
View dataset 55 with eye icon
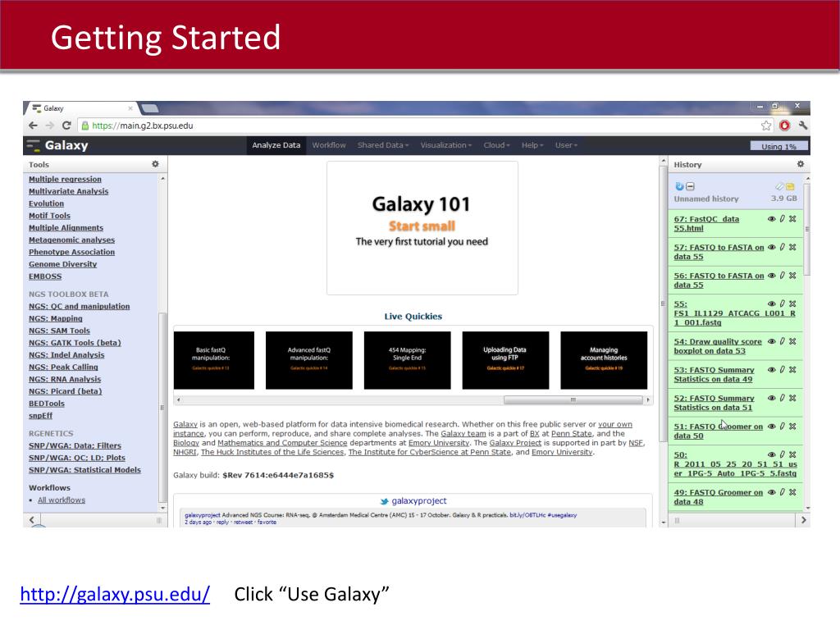tap(771, 304)
